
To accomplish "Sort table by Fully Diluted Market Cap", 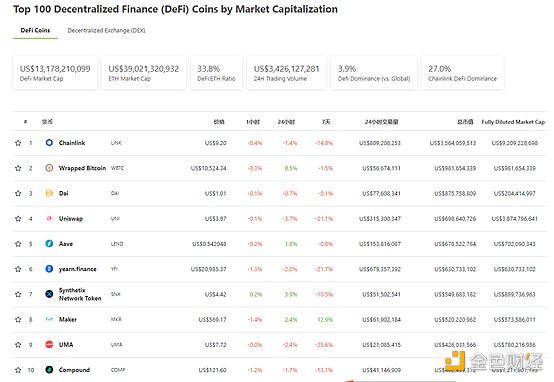I will pos(513,122).
